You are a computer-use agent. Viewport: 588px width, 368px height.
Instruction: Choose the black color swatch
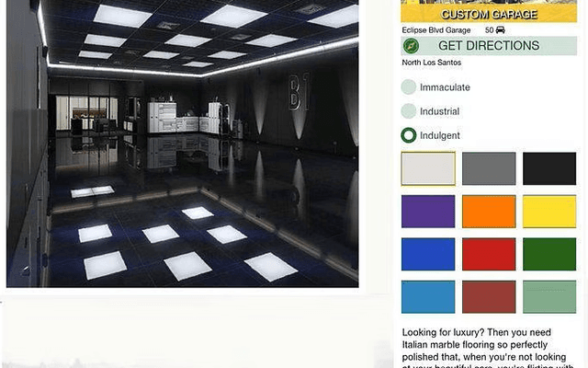click(549, 168)
